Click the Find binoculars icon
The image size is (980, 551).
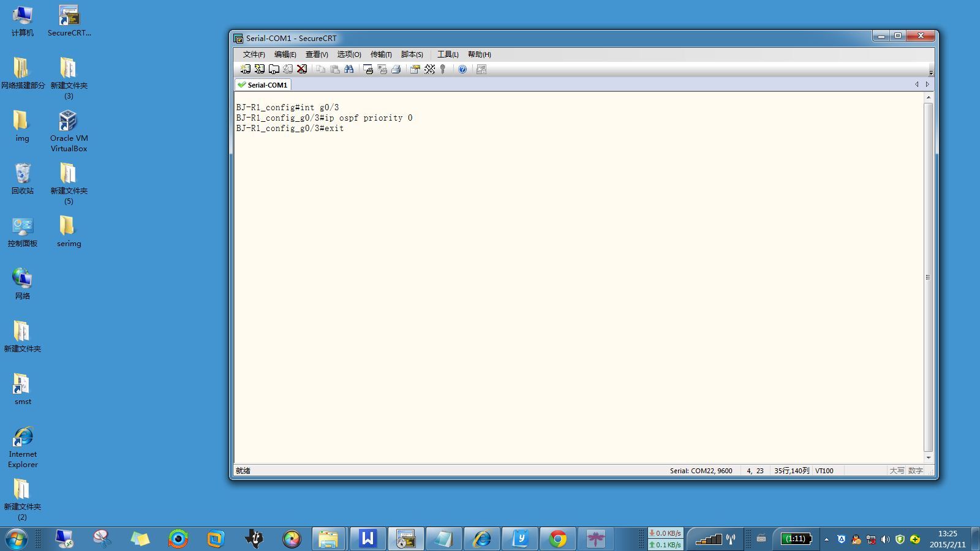click(x=349, y=69)
